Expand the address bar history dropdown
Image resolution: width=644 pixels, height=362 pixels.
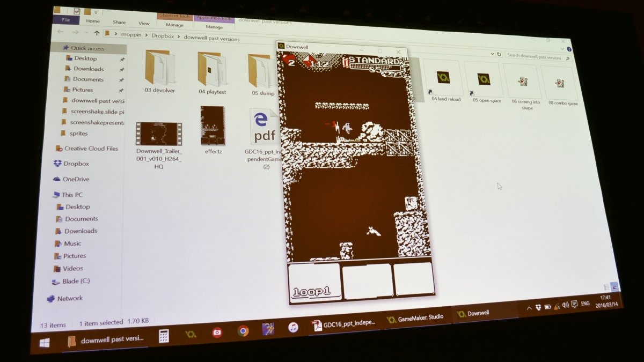(x=493, y=54)
